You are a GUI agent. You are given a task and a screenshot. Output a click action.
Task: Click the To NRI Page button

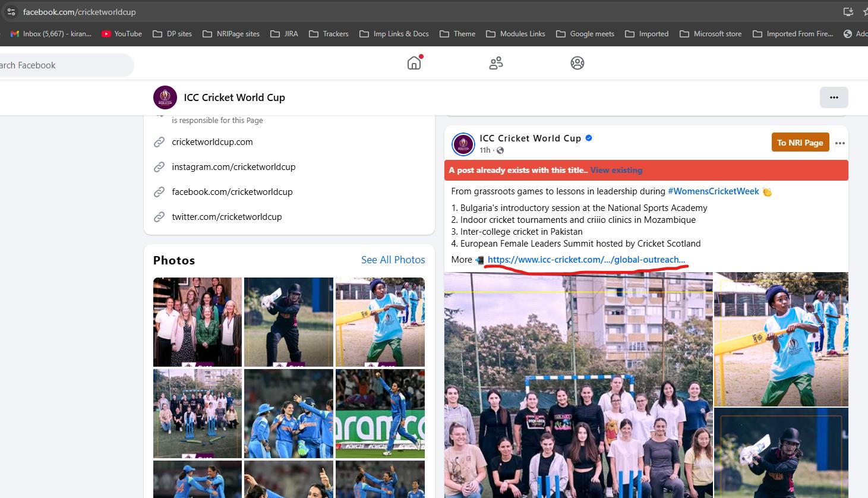coord(800,142)
